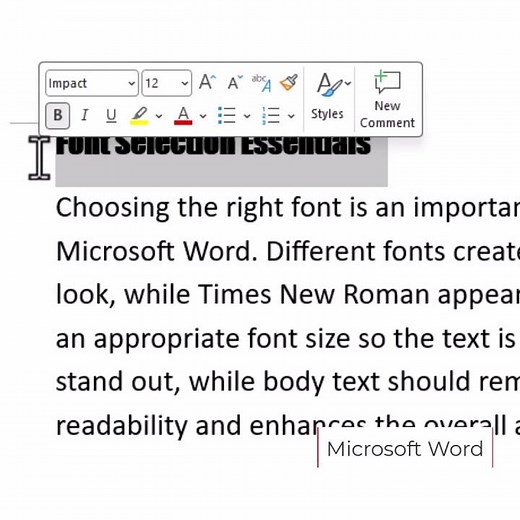
Task: Toggle Bold formatting off
Action: pos(58,115)
